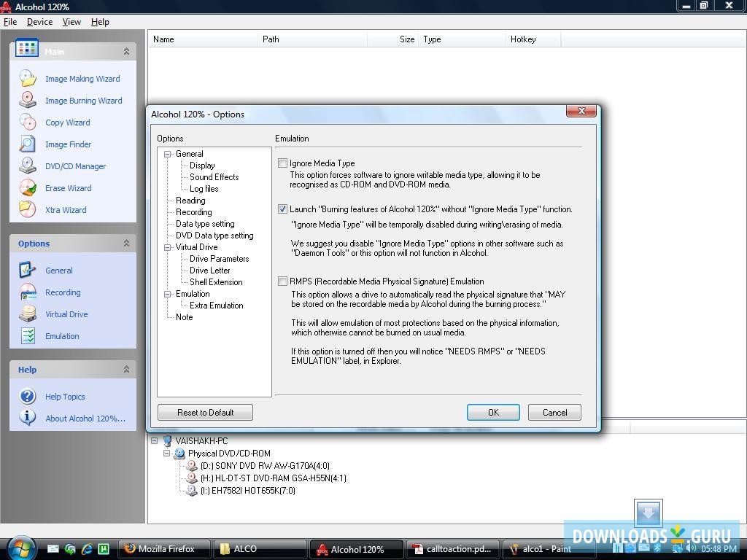Cancel the Options dialog
This screenshot has width=747, height=560.
(x=554, y=413)
